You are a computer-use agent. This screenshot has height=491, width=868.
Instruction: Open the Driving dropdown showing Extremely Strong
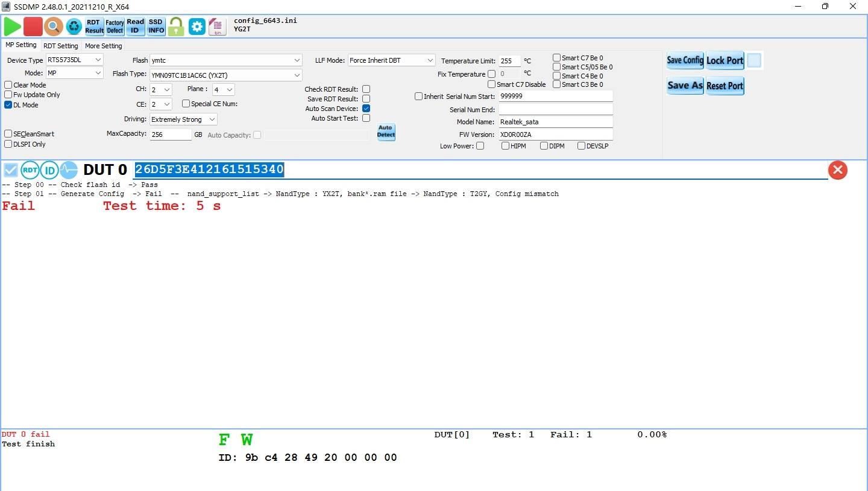[183, 119]
